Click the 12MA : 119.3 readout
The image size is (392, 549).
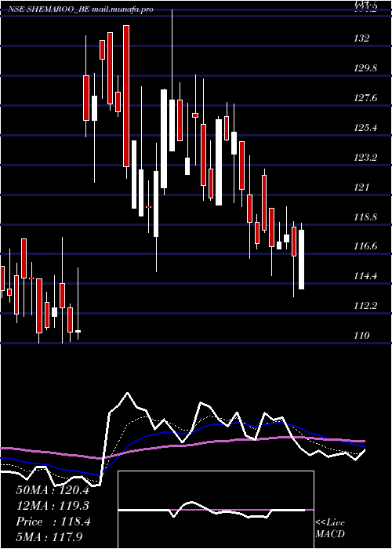(53, 506)
